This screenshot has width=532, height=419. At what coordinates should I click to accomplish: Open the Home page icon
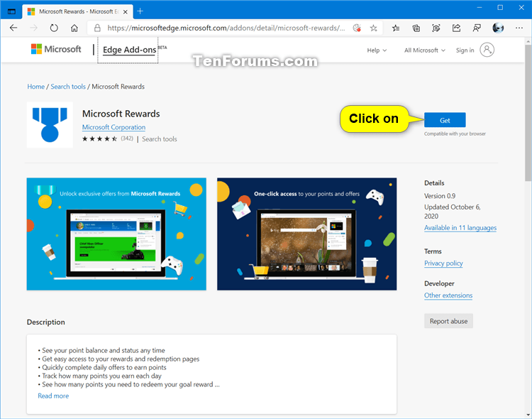tap(74, 28)
